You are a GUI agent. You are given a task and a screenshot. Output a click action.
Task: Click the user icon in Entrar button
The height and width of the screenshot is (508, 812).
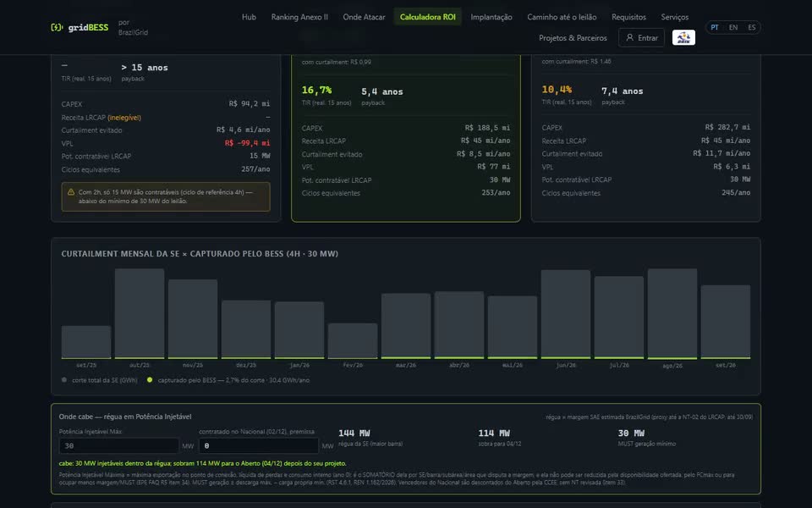point(629,37)
